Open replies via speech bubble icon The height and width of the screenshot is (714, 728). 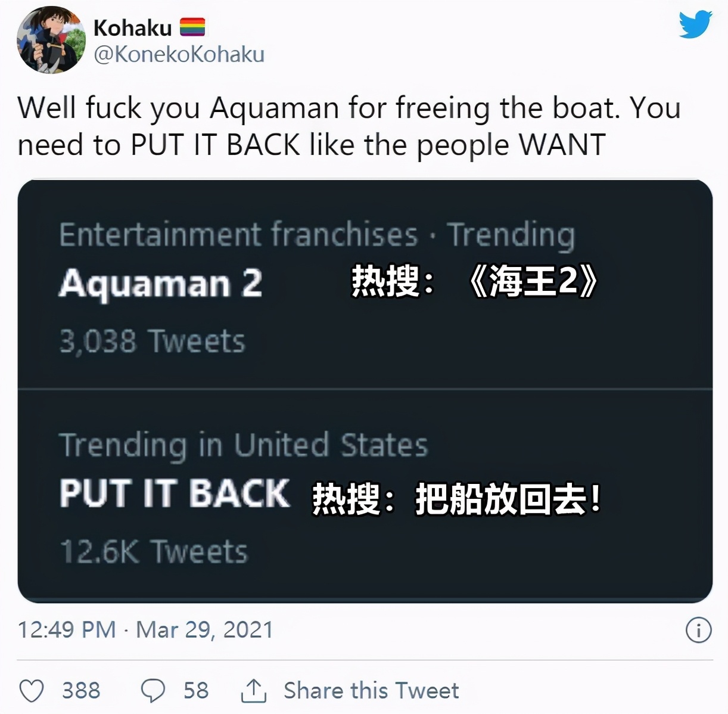pyautogui.click(x=153, y=691)
